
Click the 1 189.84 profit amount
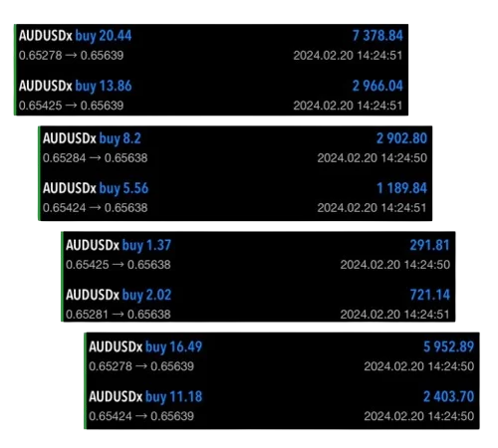[x=401, y=188]
